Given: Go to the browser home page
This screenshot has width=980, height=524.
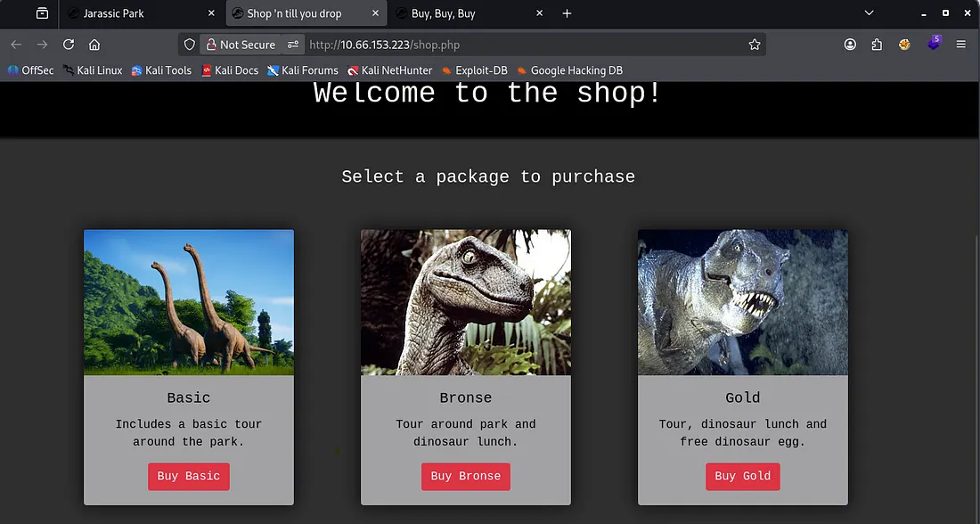Looking at the screenshot, I should click(94, 45).
